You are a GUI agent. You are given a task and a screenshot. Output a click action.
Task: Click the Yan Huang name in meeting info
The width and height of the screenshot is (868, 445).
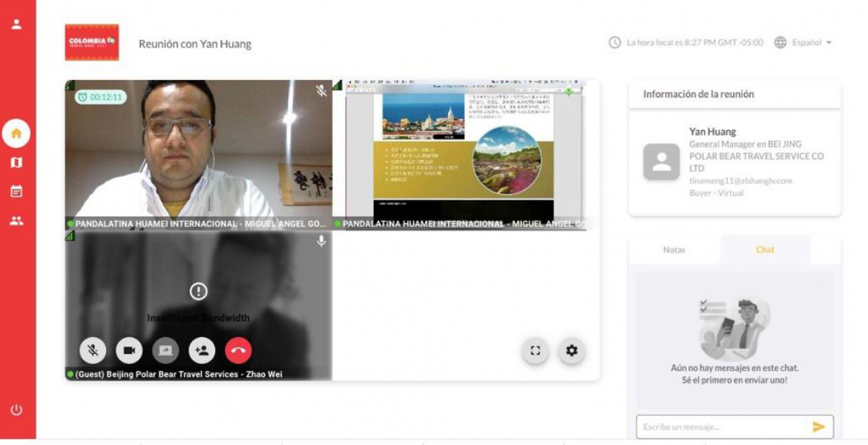(x=712, y=132)
